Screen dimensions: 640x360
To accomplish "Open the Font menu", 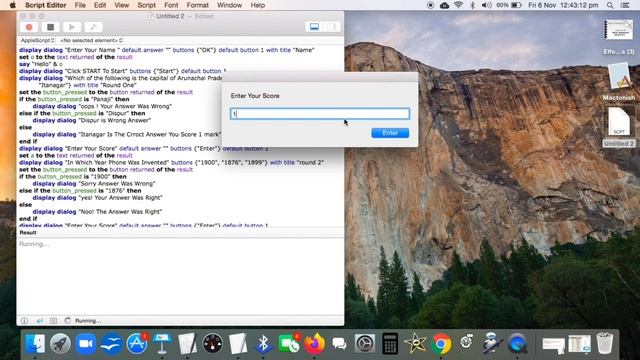I will pyautogui.click(x=171, y=5).
